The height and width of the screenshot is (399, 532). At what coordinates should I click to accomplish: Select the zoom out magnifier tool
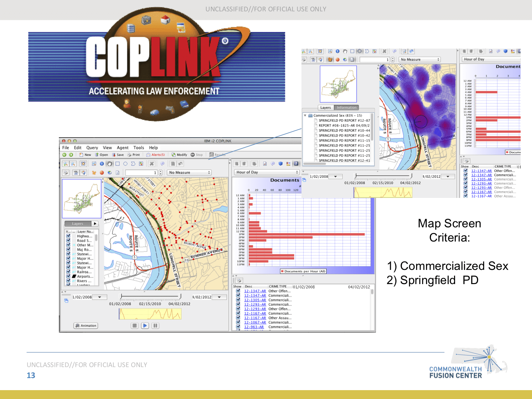73,164
